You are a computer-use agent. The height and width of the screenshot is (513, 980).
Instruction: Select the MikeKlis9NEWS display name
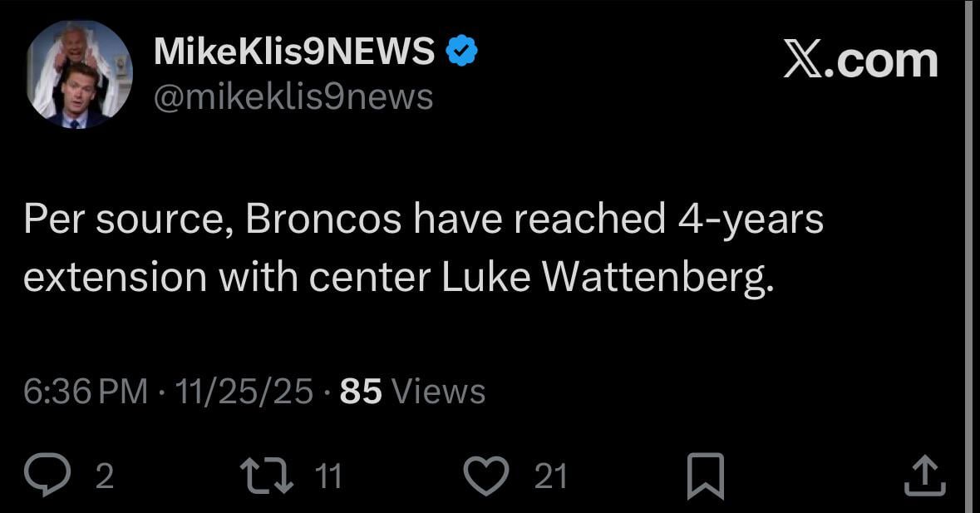click(x=295, y=50)
